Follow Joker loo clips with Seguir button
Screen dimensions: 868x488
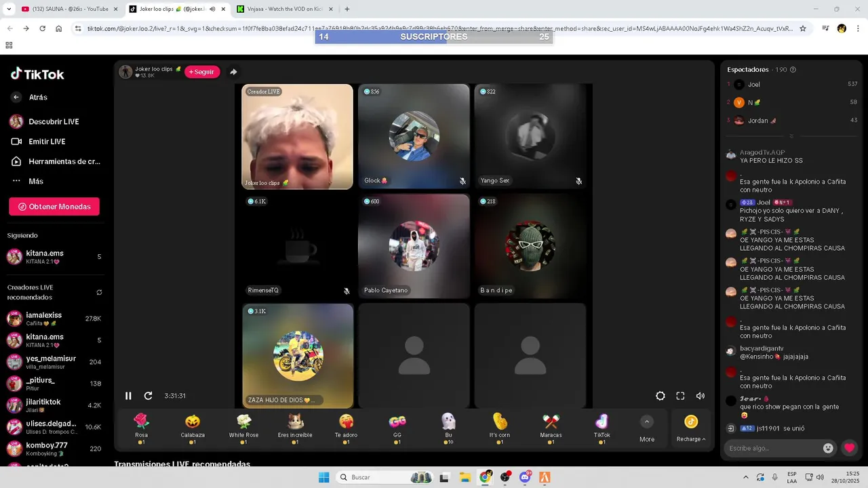pyautogui.click(x=202, y=72)
